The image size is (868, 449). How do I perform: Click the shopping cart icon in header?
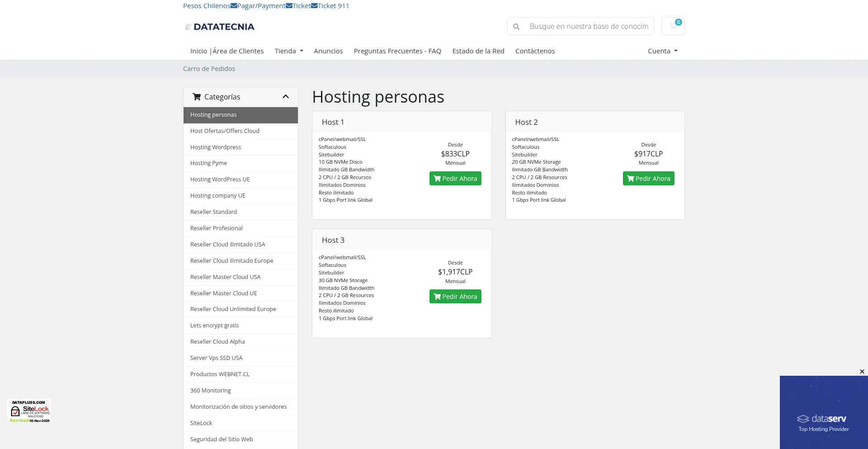673,26
